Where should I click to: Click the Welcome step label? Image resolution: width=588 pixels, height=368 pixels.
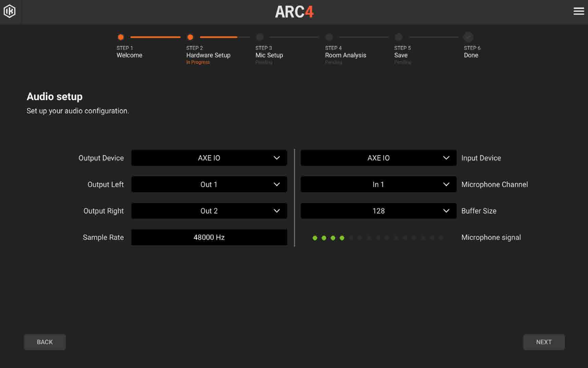click(129, 55)
